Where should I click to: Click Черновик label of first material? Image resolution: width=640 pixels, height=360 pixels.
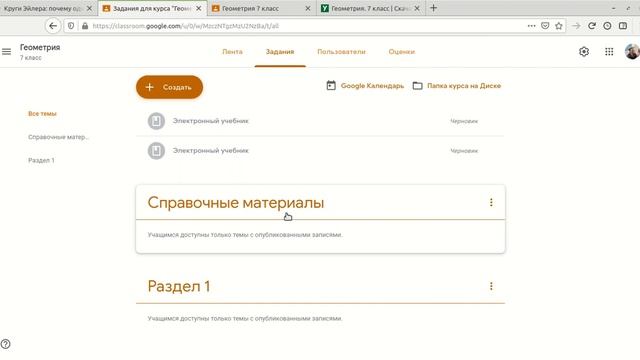464,121
